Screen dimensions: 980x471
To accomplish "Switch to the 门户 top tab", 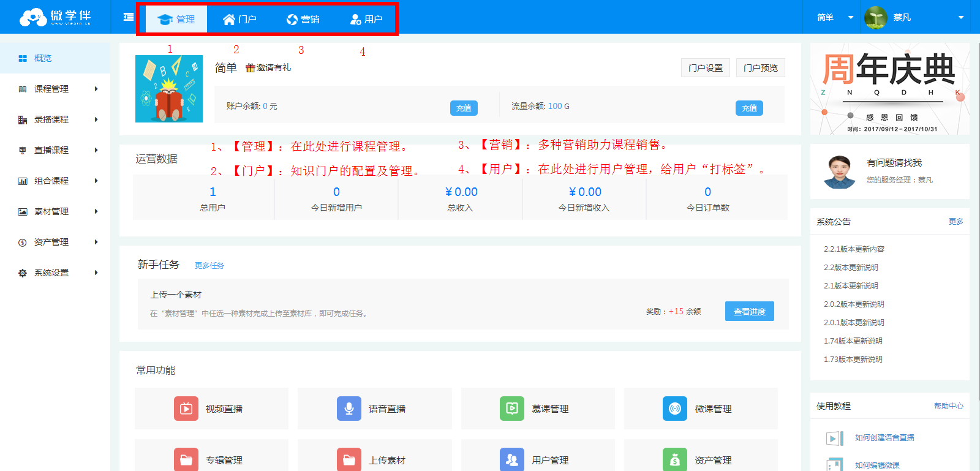I will (239, 19).
